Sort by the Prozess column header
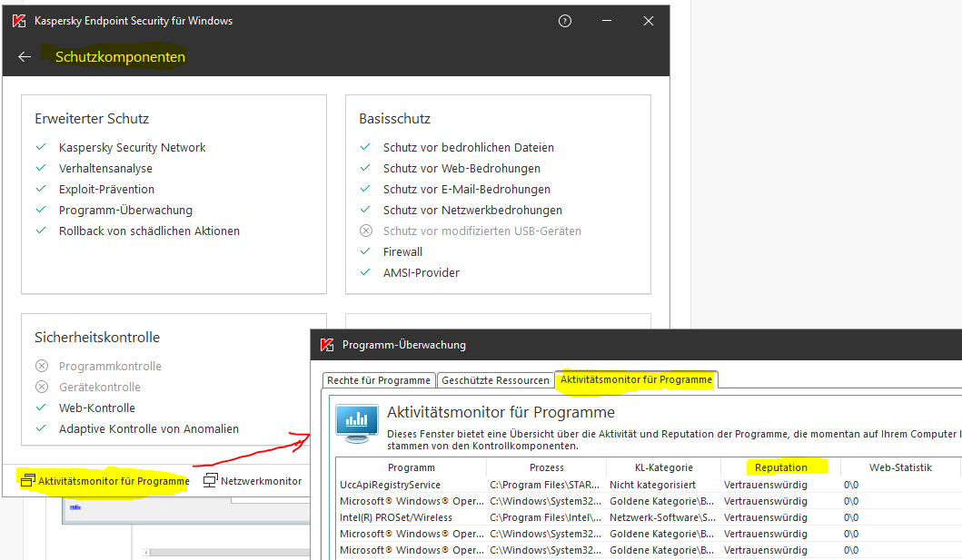This screenshot has width=962, height=560. click(x=546, y=467)
